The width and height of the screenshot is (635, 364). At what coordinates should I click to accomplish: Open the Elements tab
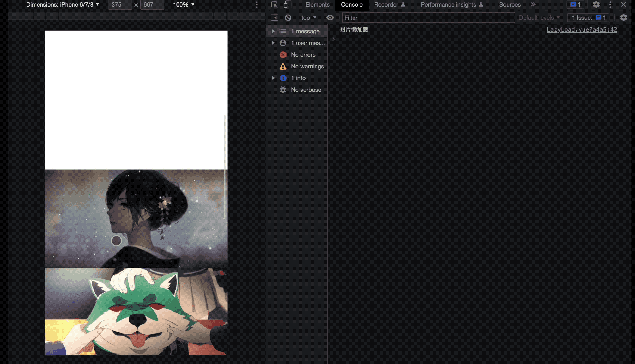[317, 5]
